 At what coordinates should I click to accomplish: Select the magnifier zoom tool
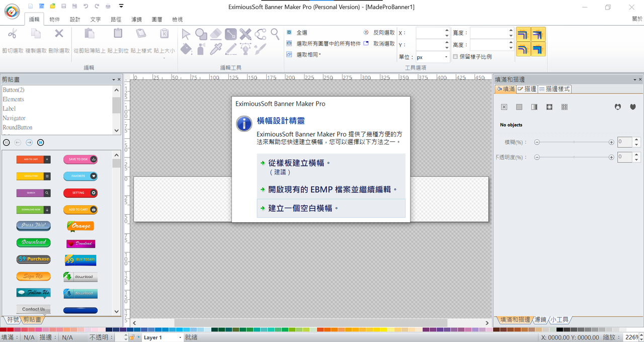275,34
